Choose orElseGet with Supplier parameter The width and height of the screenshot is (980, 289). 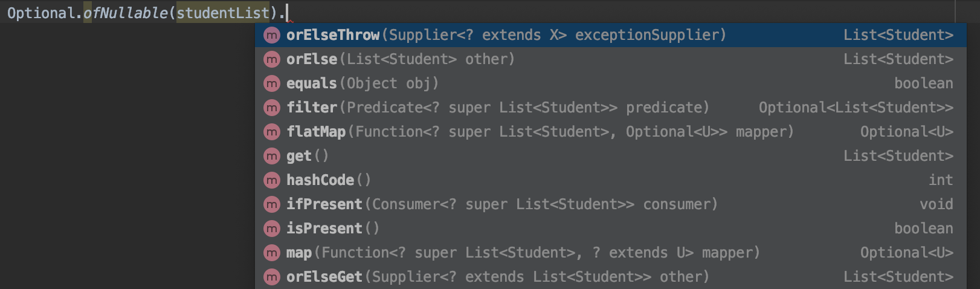610,277
